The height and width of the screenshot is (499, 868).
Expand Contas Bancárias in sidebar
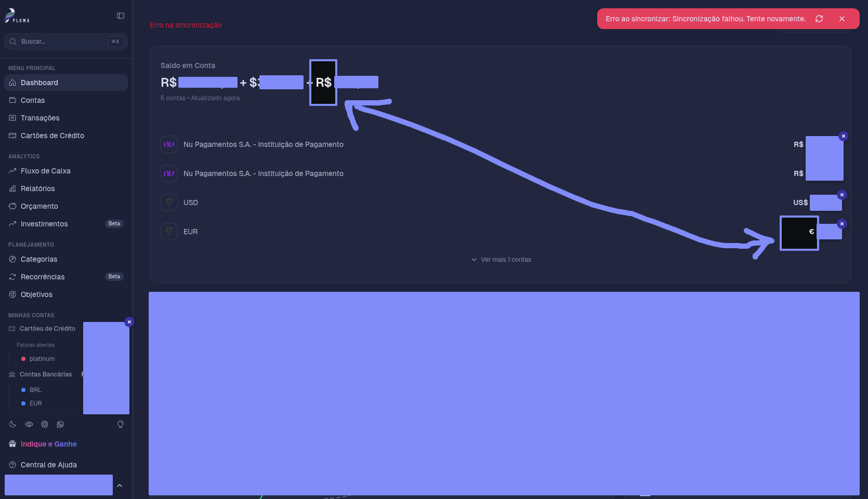[46, 374]
